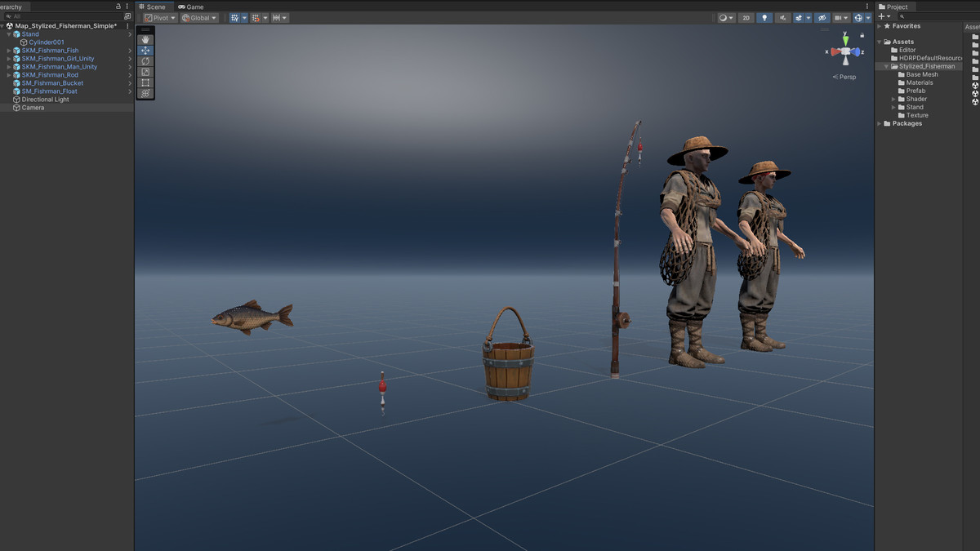Open SM_Fishrman_Float prefab via right chevron
Screen dimensions: 980x551
tap(130, 91)
